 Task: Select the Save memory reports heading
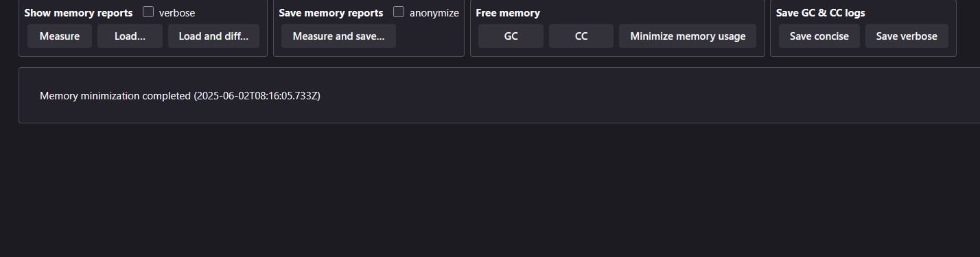click(331, 13)
